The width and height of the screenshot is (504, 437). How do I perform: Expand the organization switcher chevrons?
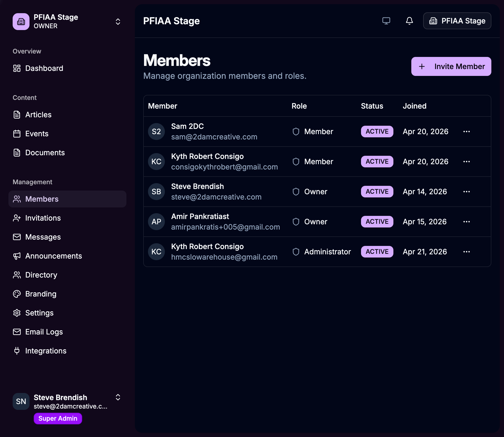pyautogui.click(x=118, y=22)
